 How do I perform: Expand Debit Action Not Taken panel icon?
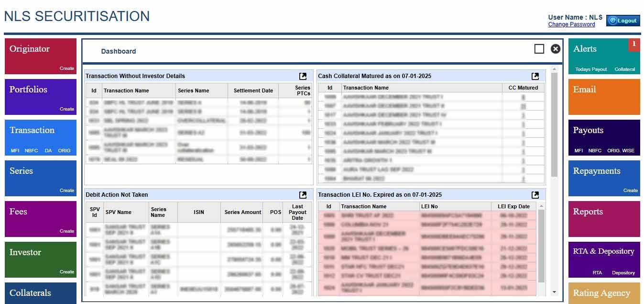pyautogui.click(x=303, y=195)
